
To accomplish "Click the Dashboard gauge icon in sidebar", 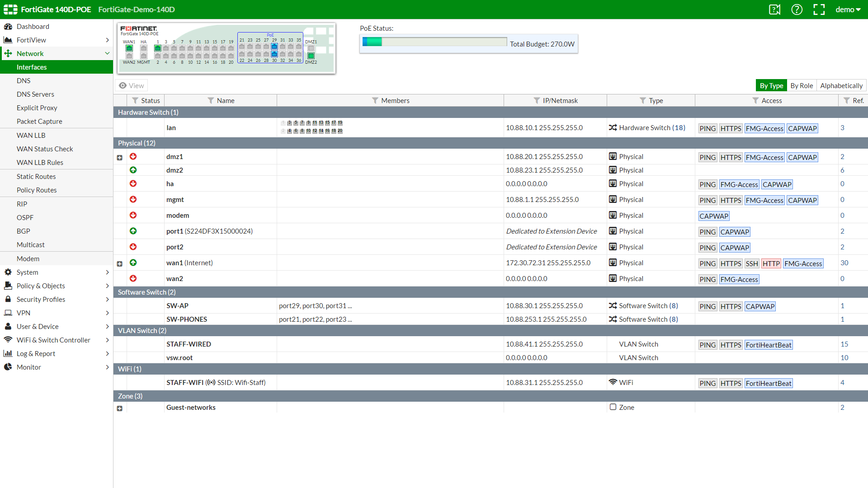I will point(8,27).
